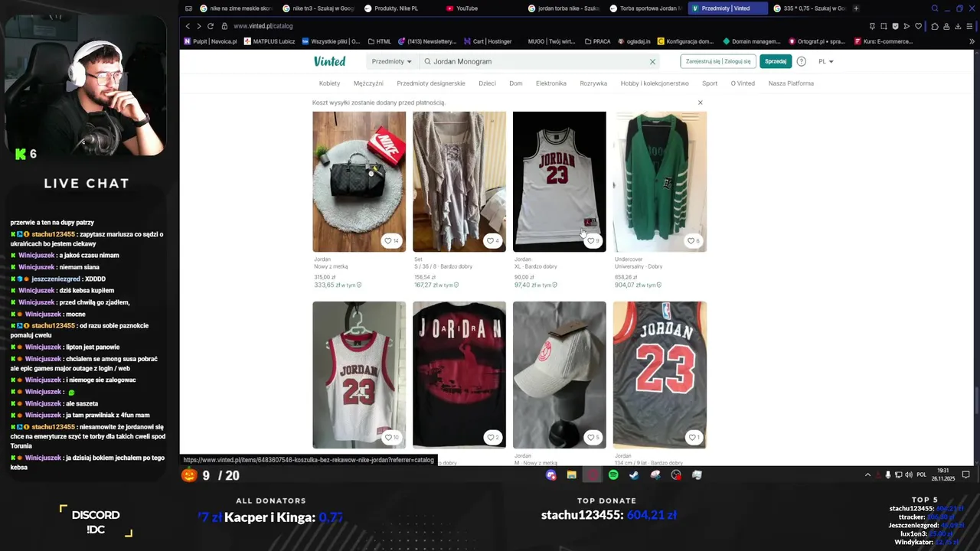The image size is (980, 551).
Task: Open the Nasza Platforma link
Action: click(791, 83)
